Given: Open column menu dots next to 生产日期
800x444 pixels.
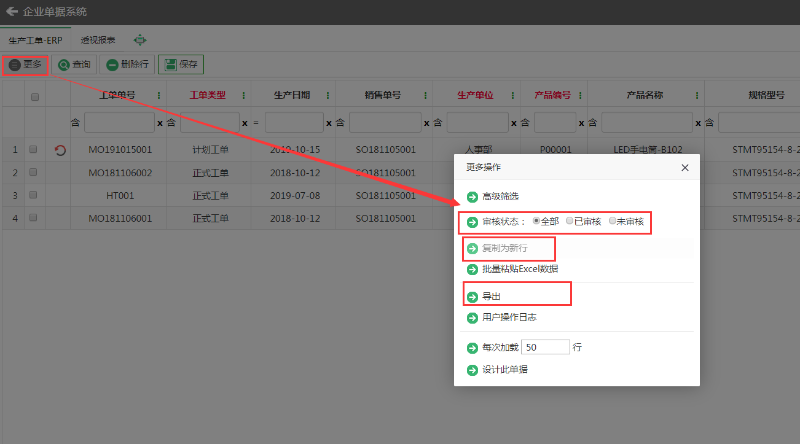Looking at the screenshot, I should (328, 95).
